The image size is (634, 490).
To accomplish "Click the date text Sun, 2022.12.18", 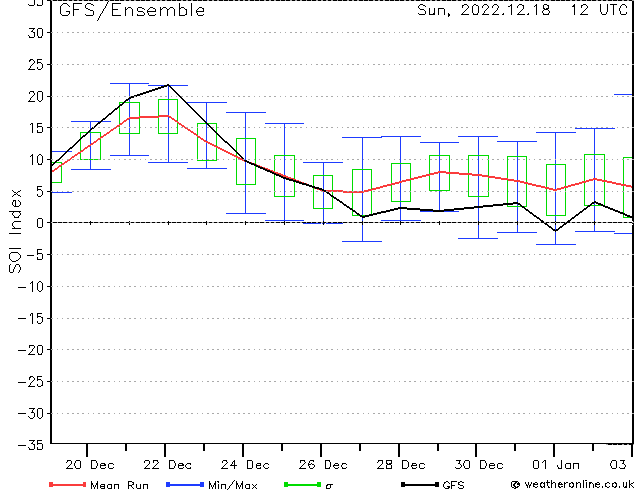I will coord(484,10).
